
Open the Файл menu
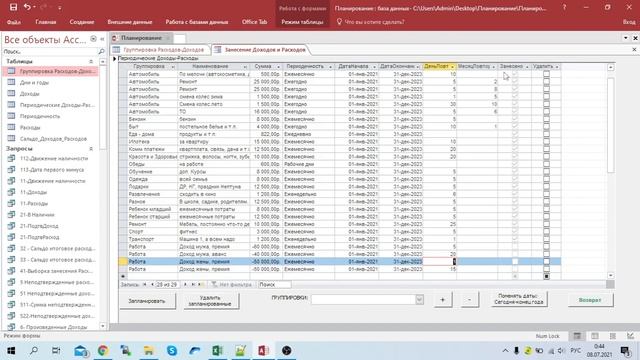click(x=14, y=22)
